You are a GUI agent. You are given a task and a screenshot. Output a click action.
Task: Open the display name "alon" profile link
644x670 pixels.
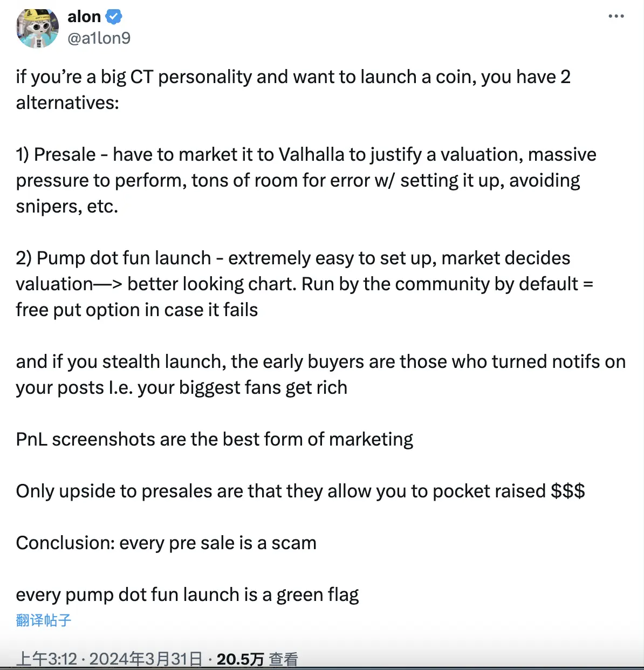84,17
